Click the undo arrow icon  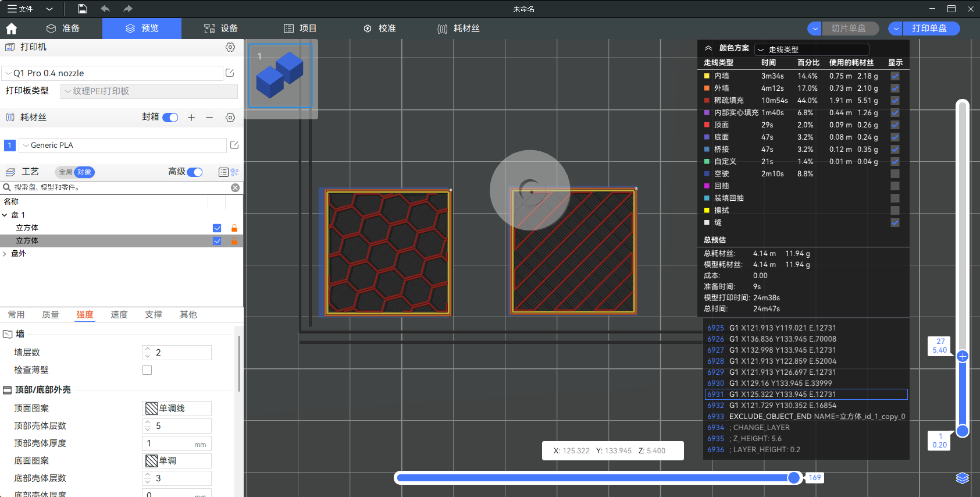pyautogui.click(x=105, y=9)
